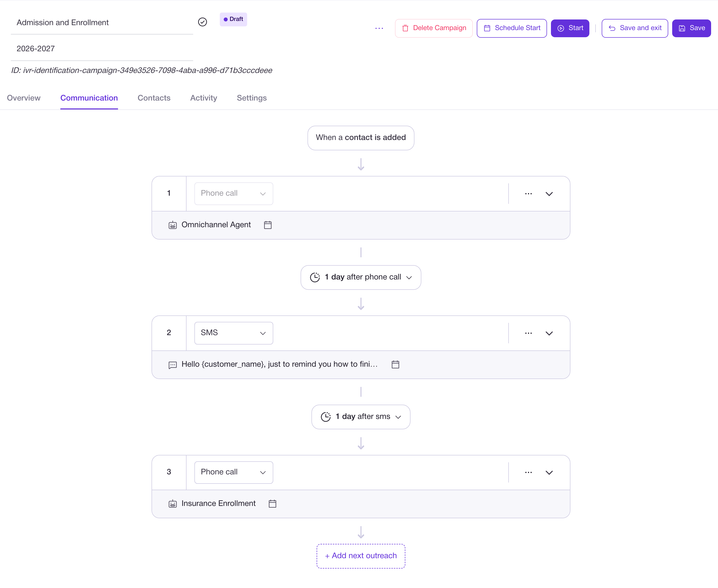Click Add next outreach
The height and width of the screenshot is (588, 718).
[x=360, y=556]
